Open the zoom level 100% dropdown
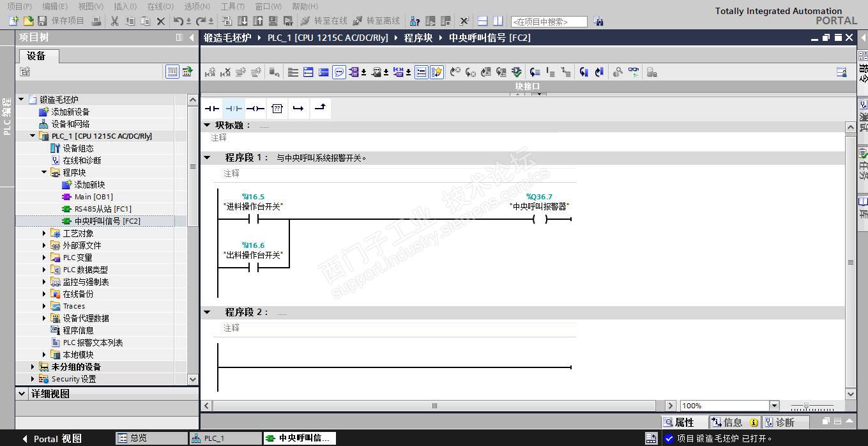The height and width of the screenshot is (446, 868). pos(774,406)
